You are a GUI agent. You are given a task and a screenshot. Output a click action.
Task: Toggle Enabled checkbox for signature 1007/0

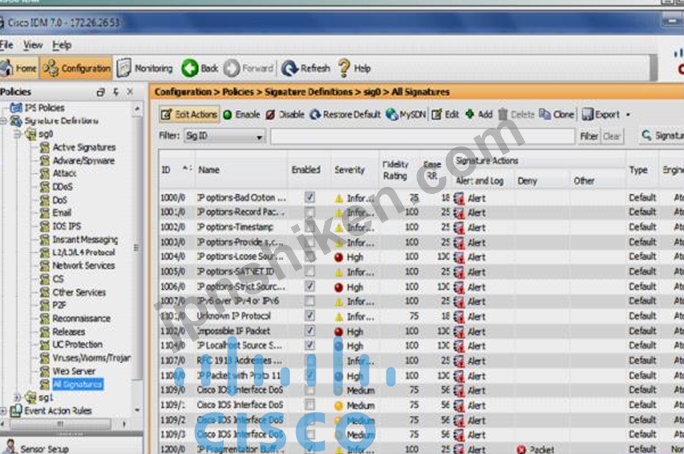coord(309,301)
